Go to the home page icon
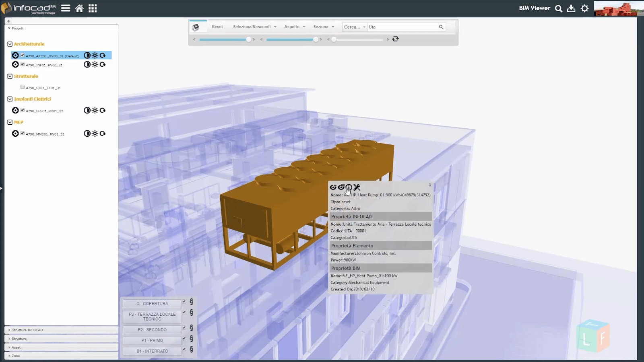This screenshot has width=644, height=362. [79, 8]
